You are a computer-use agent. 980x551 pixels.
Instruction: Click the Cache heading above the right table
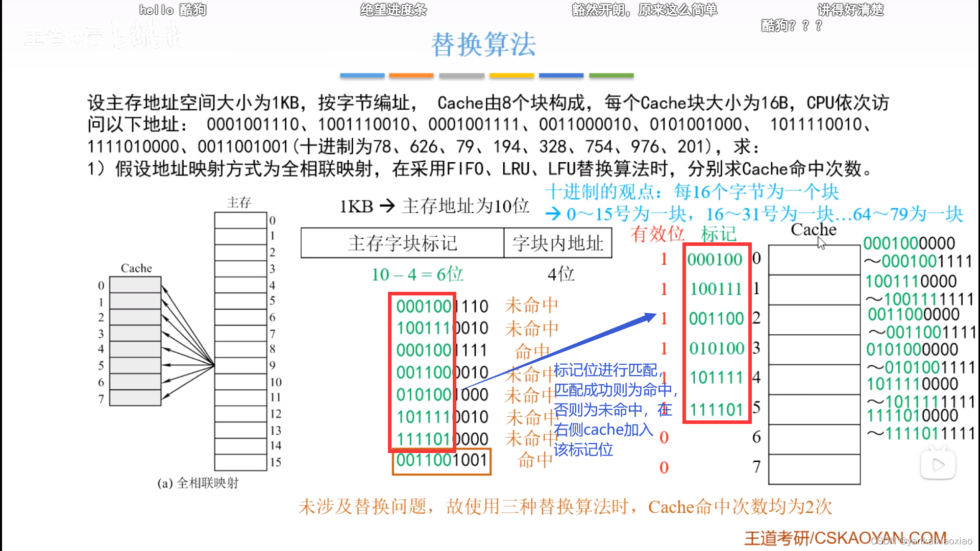point(814,230)
